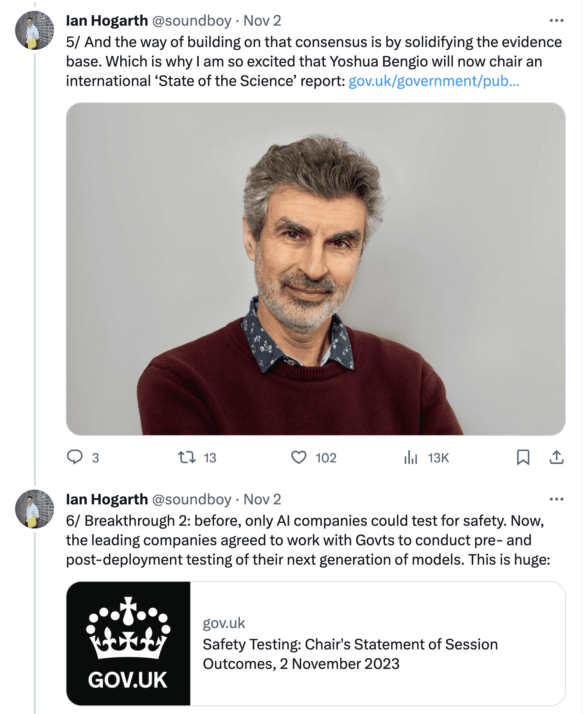Open more options on the 5/ tweet
Viewport: 588px width, 714px height.
pos(556,21)
